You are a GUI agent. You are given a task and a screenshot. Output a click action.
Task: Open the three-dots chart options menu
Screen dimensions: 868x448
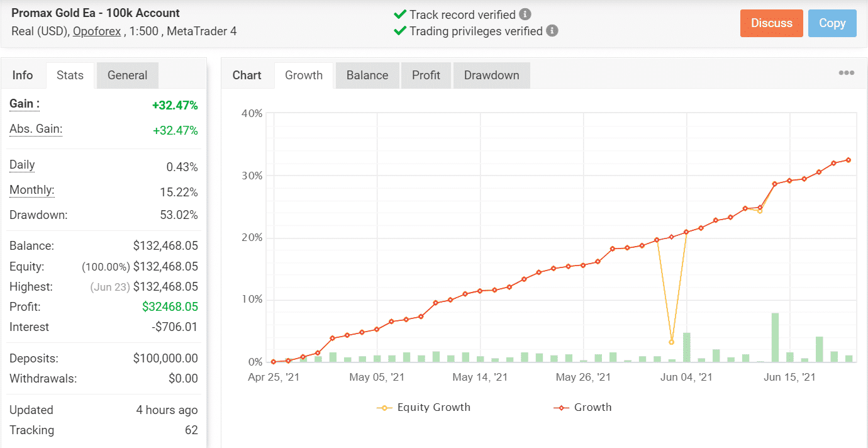(847, 73)
